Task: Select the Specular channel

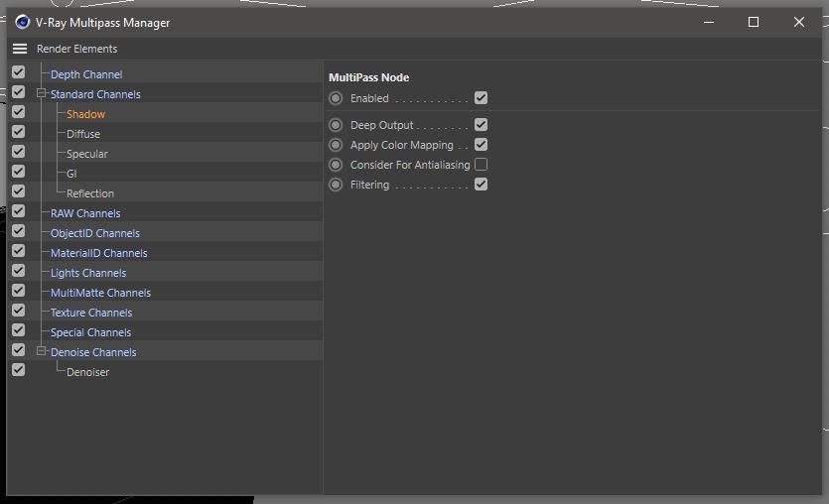Action: tap(86, 154)
